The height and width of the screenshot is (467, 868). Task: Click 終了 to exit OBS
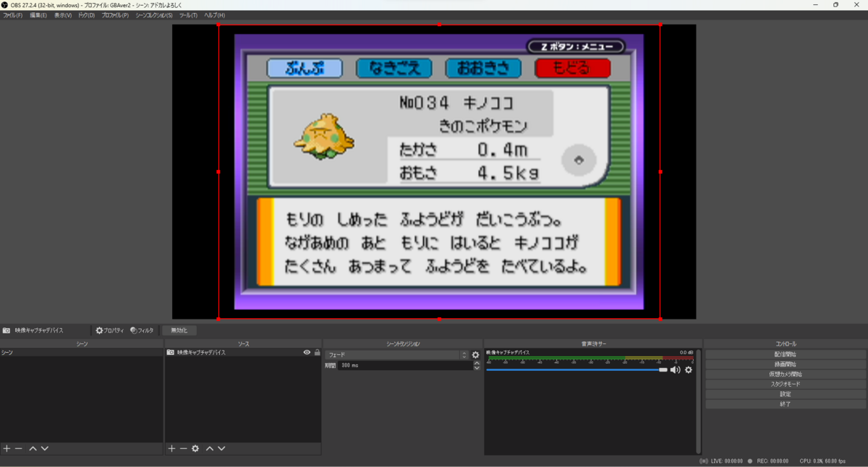[x=785, y=405]
